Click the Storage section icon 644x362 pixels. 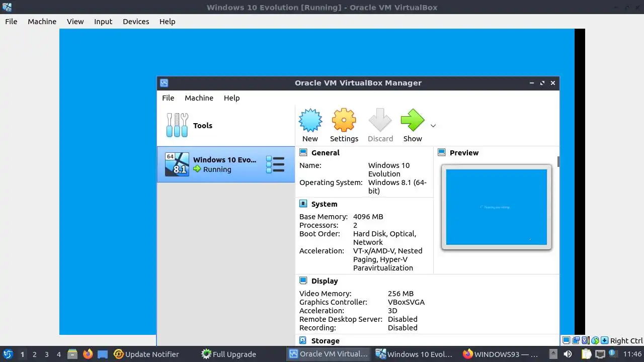[303, 340]
